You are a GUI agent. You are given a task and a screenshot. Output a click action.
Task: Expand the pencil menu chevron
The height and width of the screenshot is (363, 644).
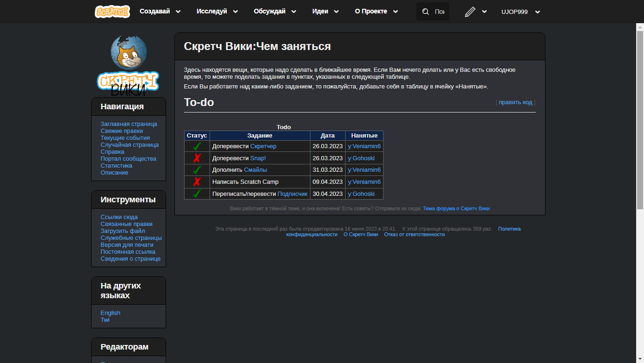point(484,12)
